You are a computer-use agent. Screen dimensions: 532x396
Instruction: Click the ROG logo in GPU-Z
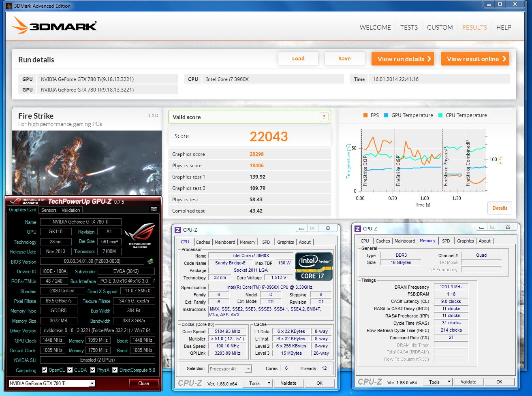(x=140, y=236)
